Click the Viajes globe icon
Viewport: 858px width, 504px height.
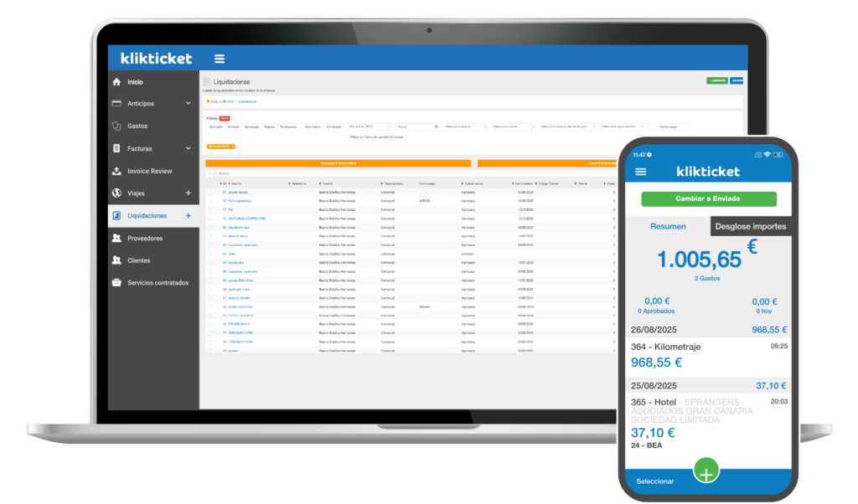point(116,193)
